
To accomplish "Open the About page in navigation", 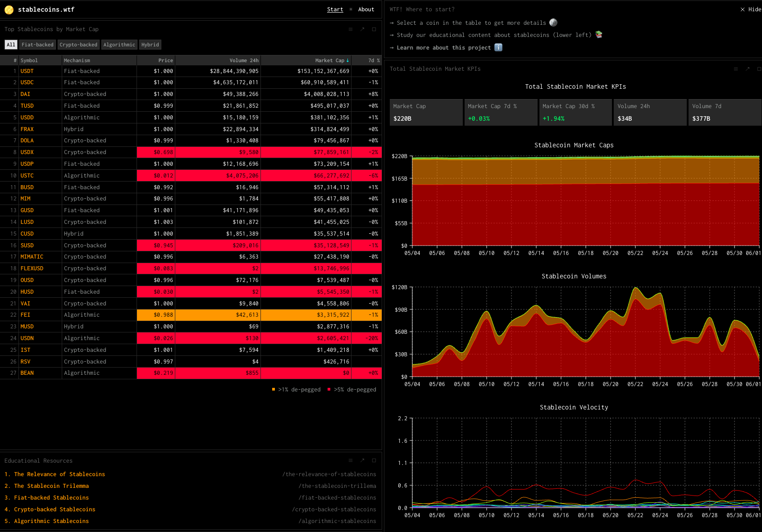I will pos(366,9).
